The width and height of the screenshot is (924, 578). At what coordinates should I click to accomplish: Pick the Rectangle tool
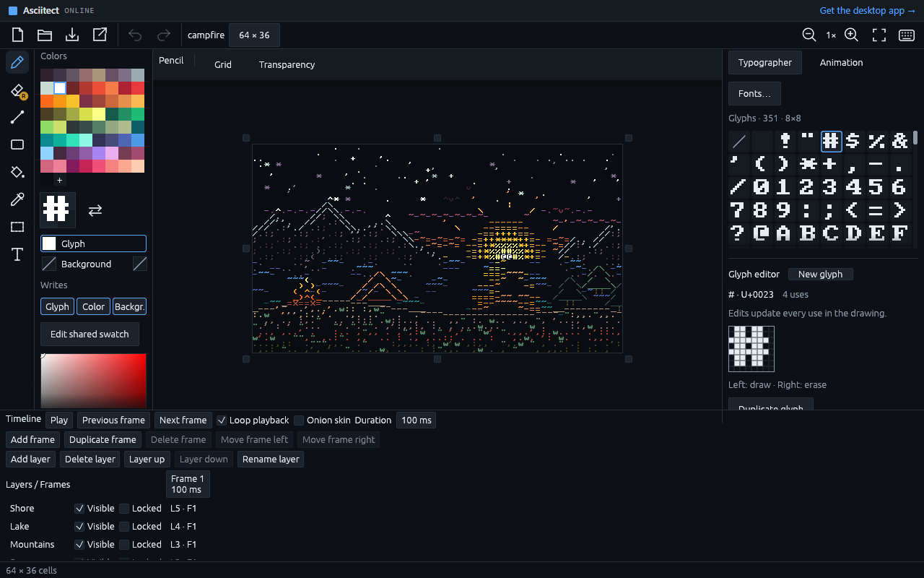pos(17,144)
